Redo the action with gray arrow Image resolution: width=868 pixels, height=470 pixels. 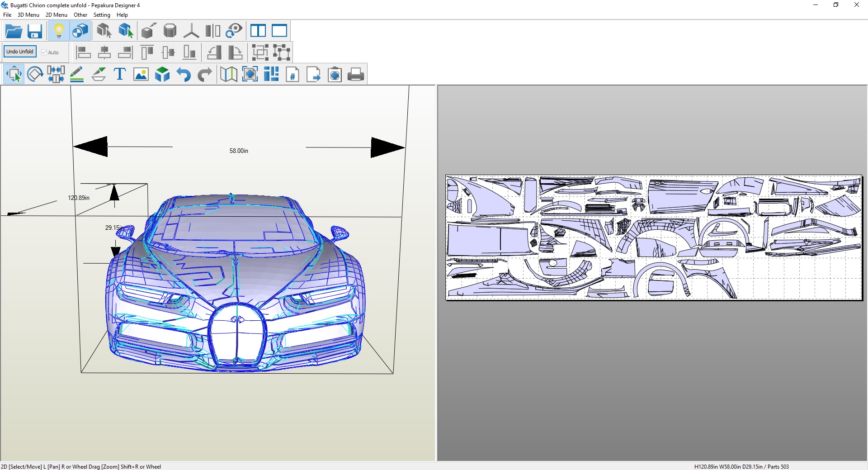pos(205,74)
